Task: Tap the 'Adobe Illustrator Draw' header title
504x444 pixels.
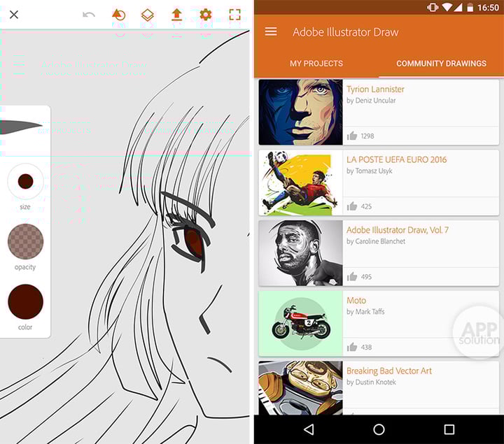Action: (x=346, y=31)
